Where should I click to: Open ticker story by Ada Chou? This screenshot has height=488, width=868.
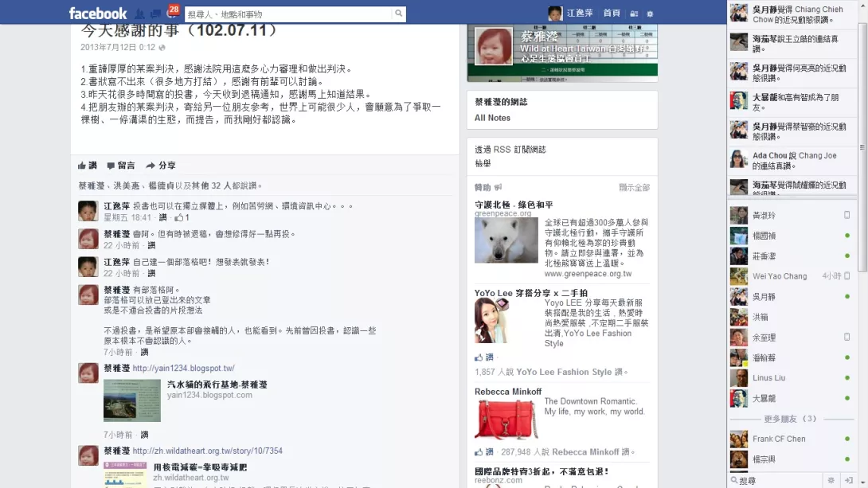pyautogui.click(x=792, y=161)
